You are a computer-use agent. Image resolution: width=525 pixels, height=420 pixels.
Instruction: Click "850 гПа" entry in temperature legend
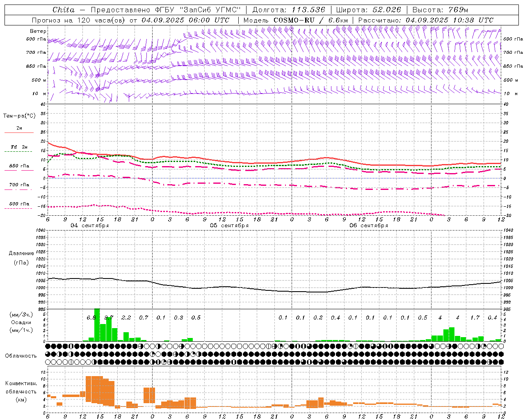tap(19, 166)
